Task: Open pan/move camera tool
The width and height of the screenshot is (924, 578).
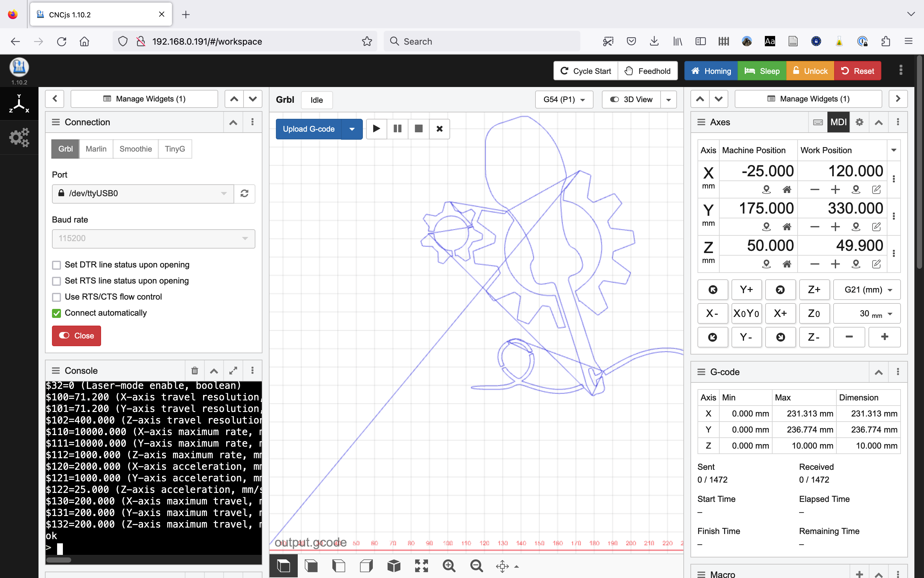Action: tap(502, 566)
